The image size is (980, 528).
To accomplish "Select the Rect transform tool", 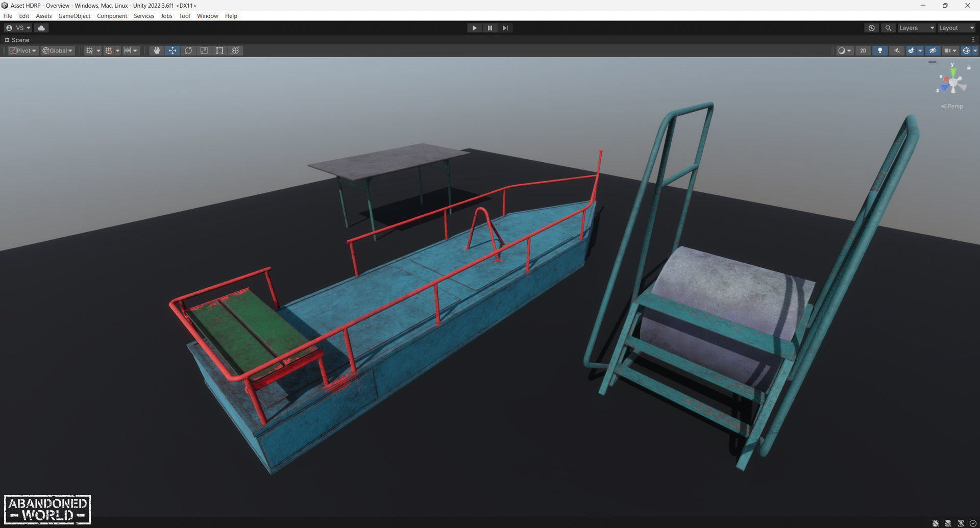I will pyautogui.click(x=219, y=51).
